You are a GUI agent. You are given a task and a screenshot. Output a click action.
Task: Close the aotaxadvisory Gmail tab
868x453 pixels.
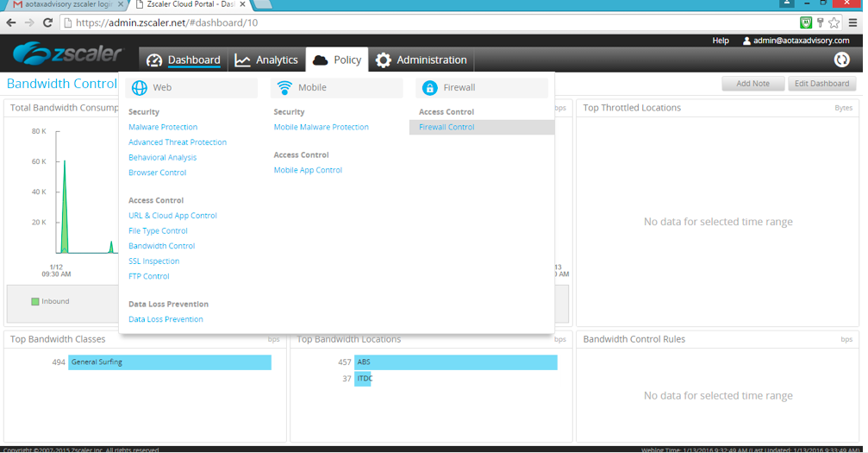coord(121,3)
